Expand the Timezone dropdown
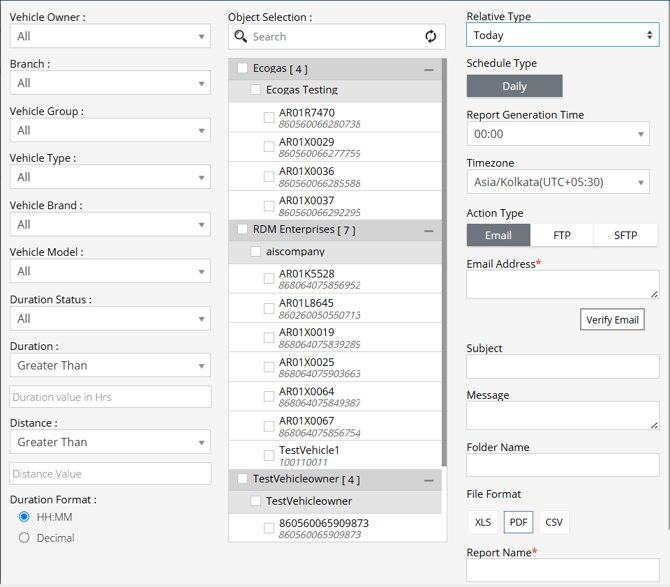 [557, 182]
